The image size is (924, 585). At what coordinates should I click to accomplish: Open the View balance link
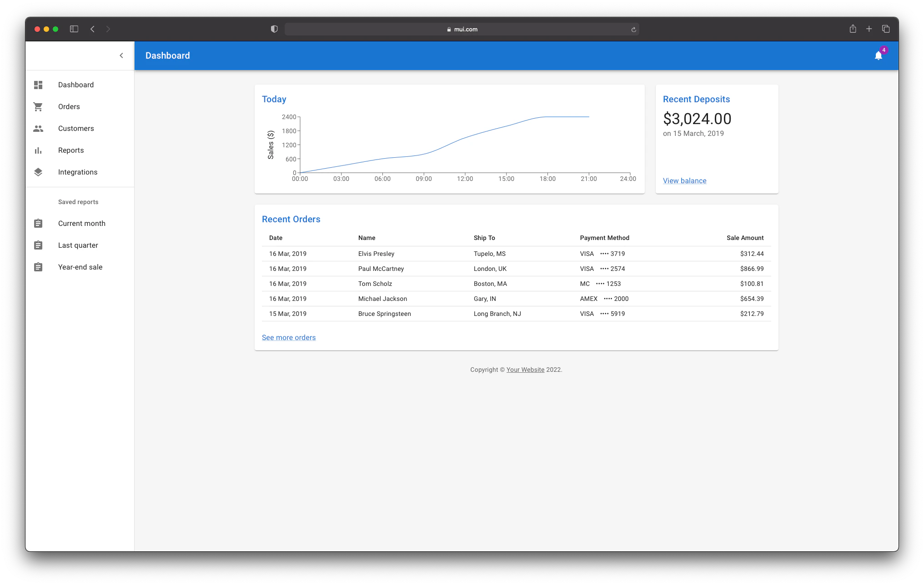684,180
